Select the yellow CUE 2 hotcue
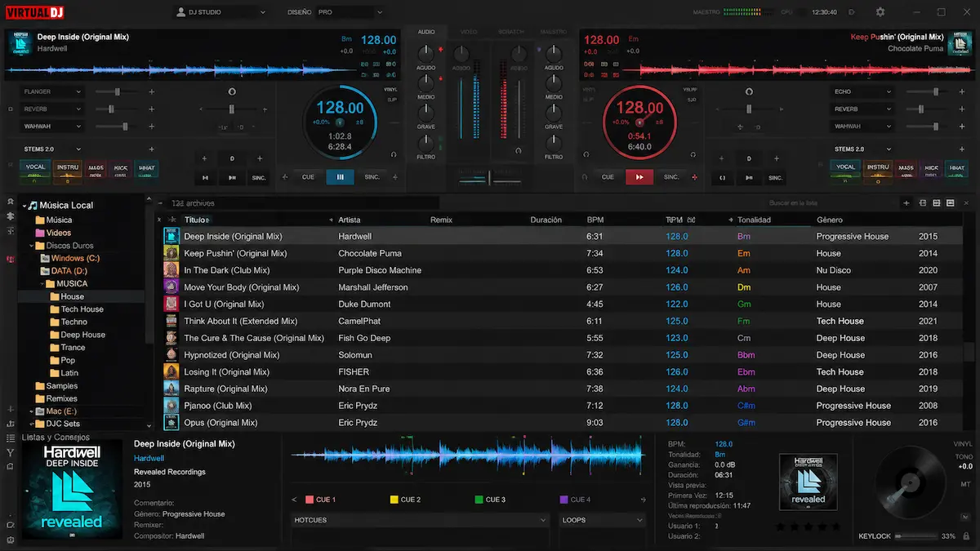The image size is (980, 551). point(406,500)
